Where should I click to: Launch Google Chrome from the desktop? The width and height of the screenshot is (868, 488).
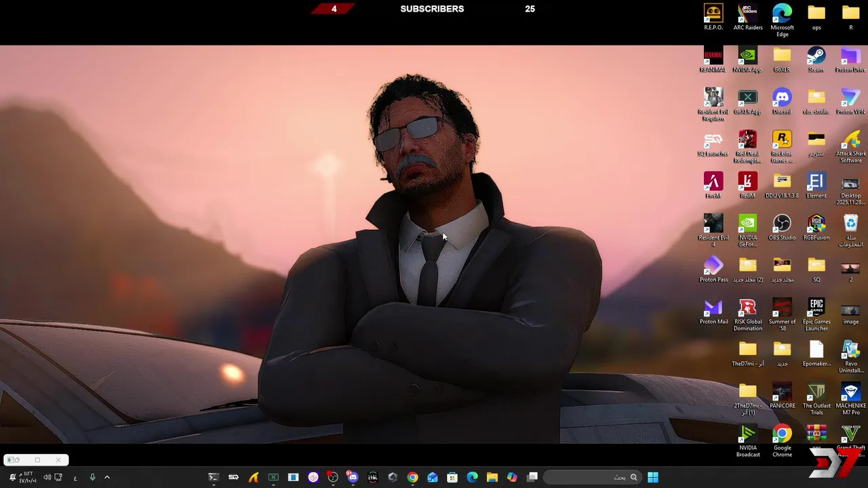tap(782, 441)
